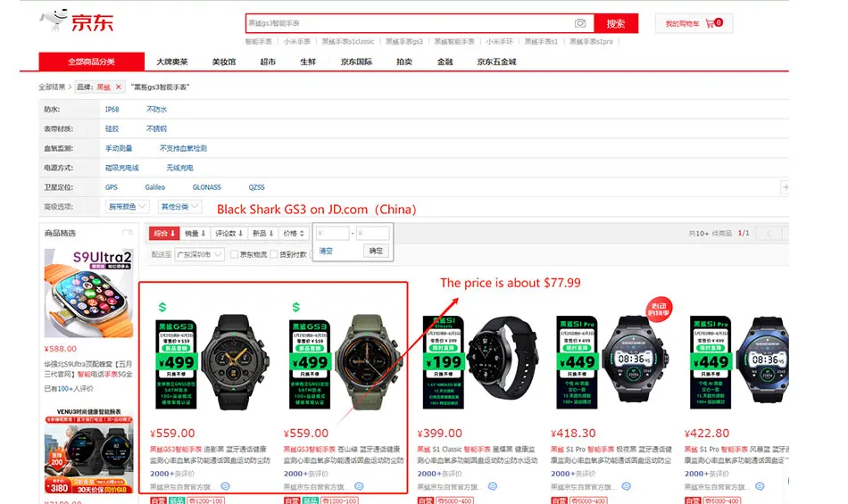Go to 金融 in navigation
The height and width of the screenshot is (504, 848).
pos(445,62)
